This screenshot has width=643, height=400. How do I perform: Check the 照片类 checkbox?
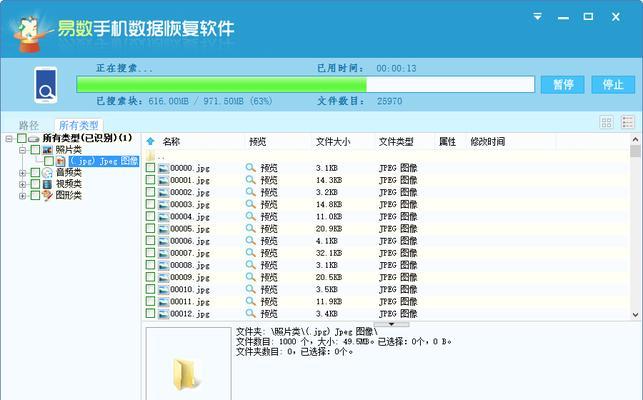[x=36, y=150]
